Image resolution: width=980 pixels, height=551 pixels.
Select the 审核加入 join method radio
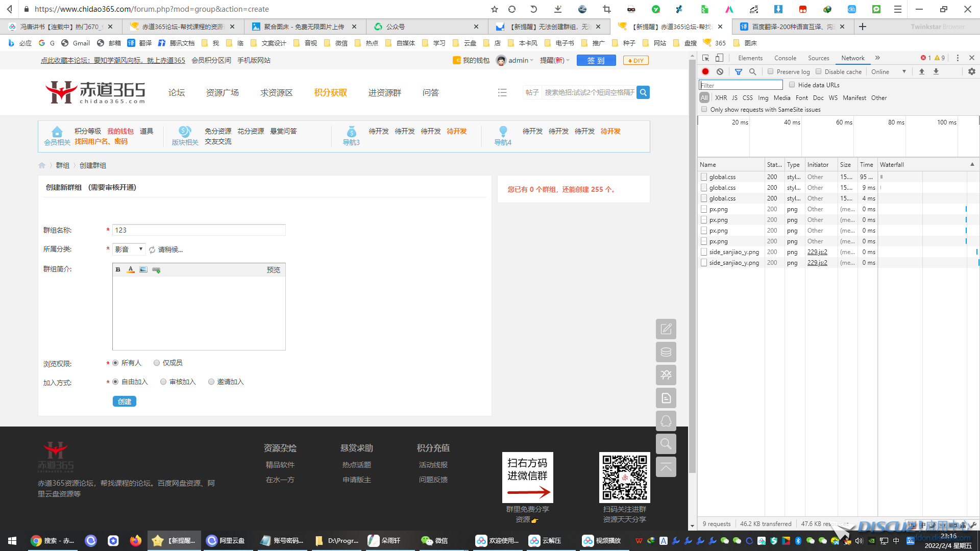[163, 382]
